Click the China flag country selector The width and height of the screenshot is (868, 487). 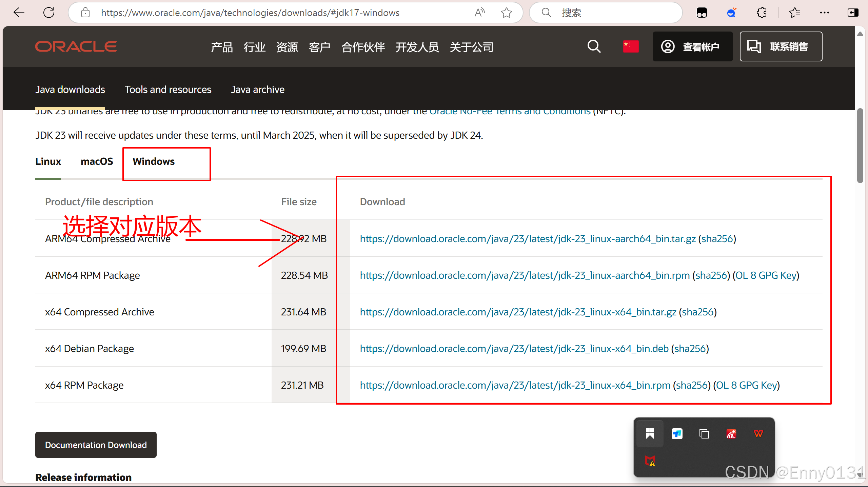click(x=631, y=46)
